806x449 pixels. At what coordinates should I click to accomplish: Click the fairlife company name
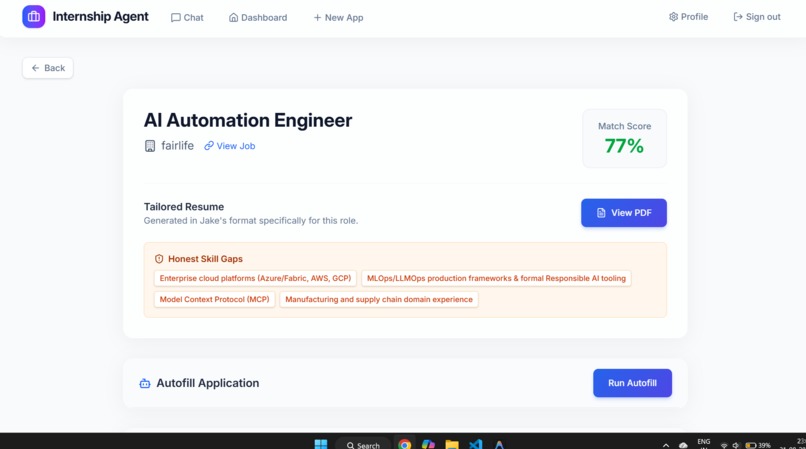tap(177, 146)
